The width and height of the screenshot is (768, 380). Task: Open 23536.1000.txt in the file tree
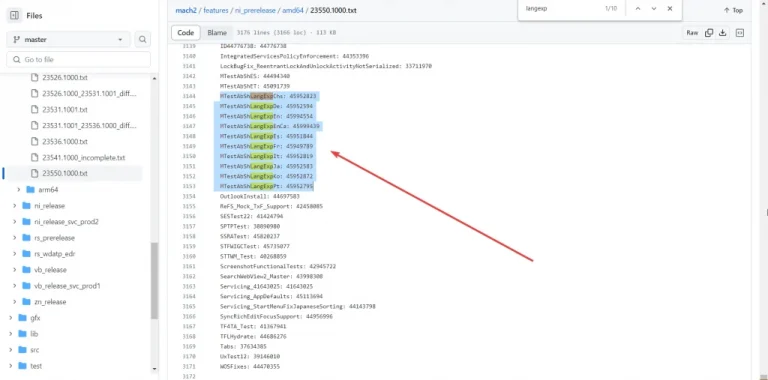point(65,142)
